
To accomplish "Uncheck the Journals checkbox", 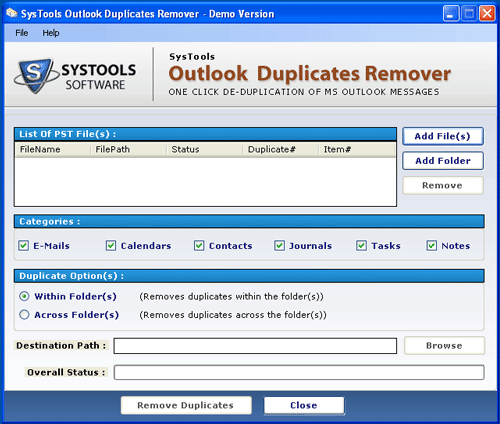I will [279, 246].
